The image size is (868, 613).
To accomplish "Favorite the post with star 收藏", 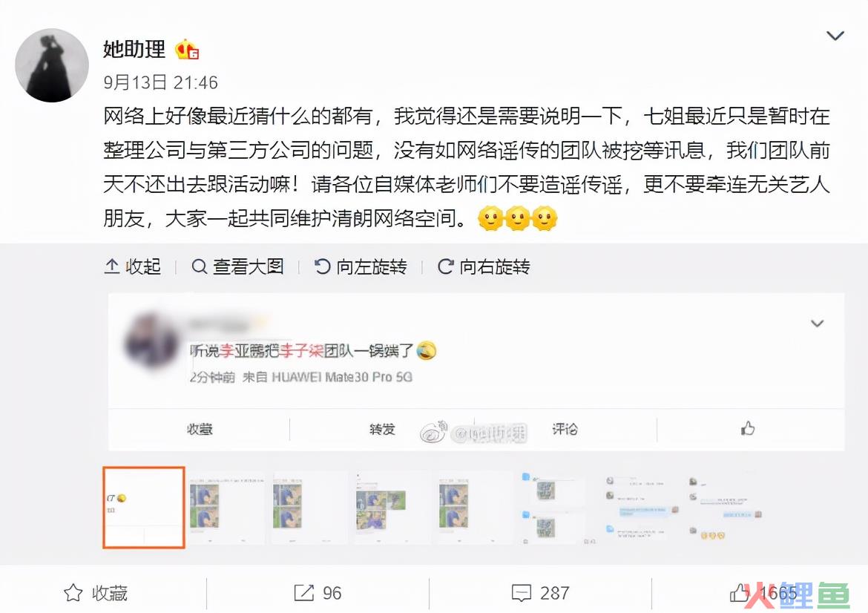I will pos(96,593).
